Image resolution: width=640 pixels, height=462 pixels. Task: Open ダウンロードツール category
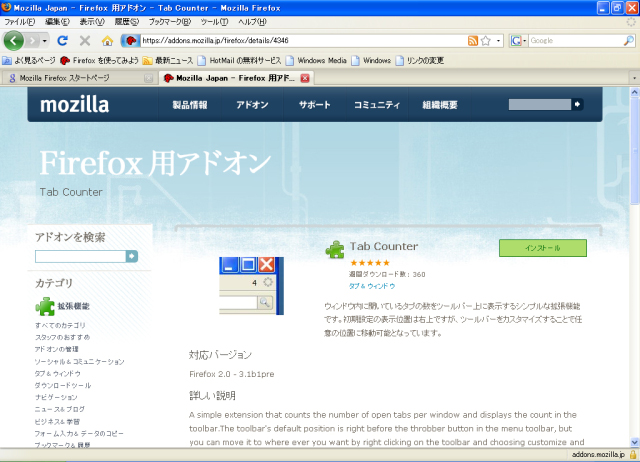coord(63,385)
